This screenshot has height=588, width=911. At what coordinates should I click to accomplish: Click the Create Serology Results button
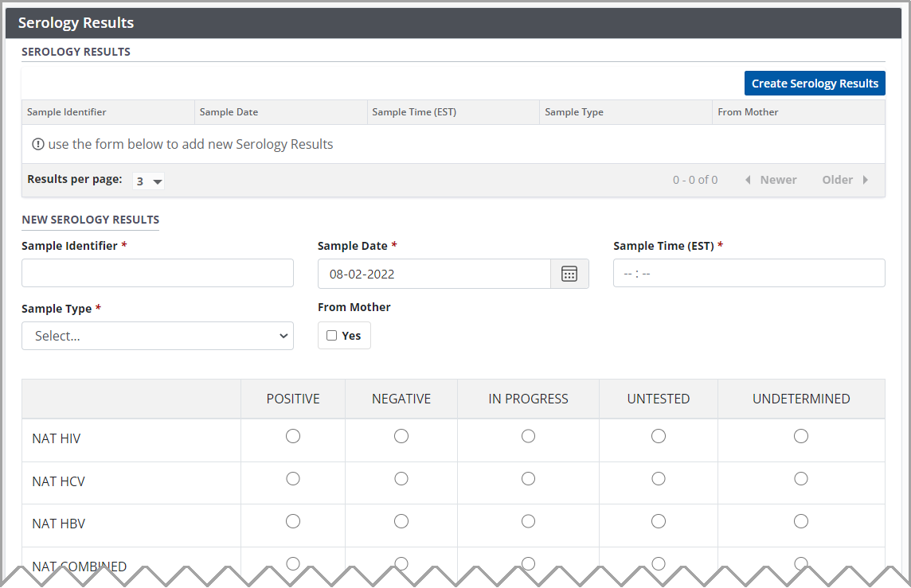[x=815, y=83]
